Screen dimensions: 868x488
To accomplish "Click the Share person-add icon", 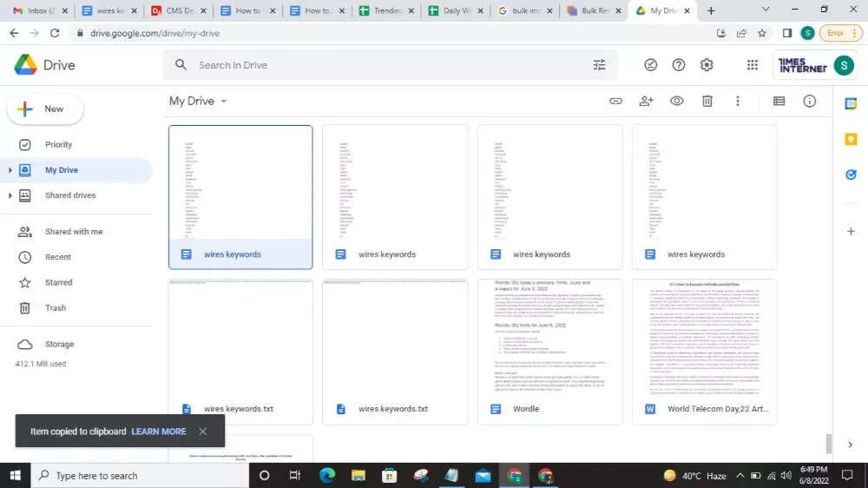I will click(646, 101).
